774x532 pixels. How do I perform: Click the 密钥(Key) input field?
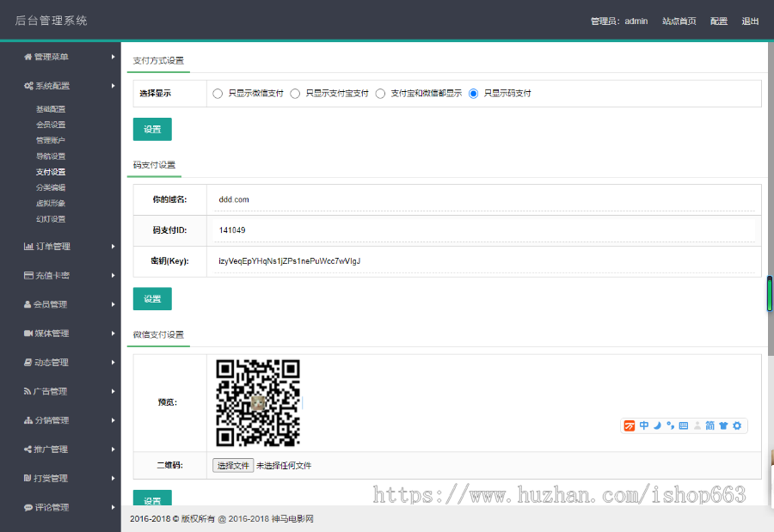[484, 261]
